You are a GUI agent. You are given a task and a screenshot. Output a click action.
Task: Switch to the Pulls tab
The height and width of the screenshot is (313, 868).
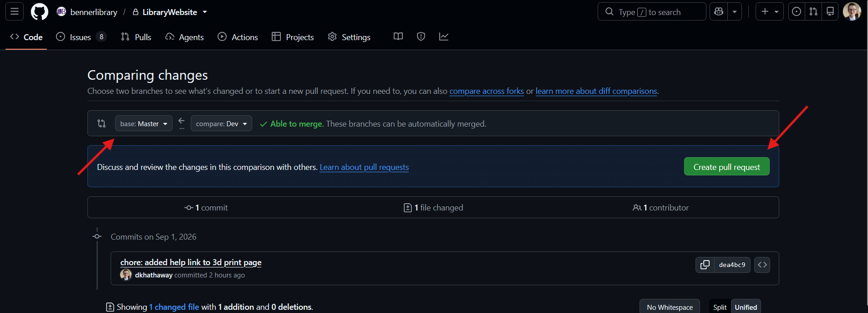[x=136, y=37]
